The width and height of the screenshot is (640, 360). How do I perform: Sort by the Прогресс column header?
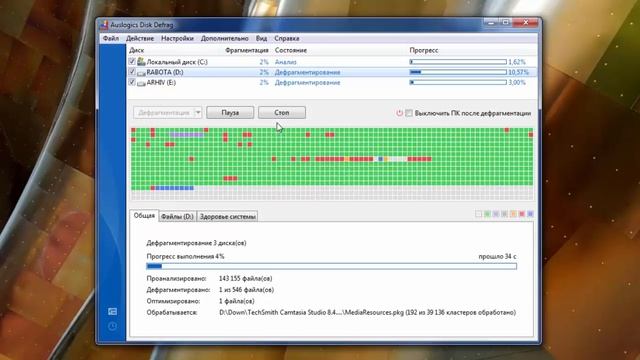(424, 50)
